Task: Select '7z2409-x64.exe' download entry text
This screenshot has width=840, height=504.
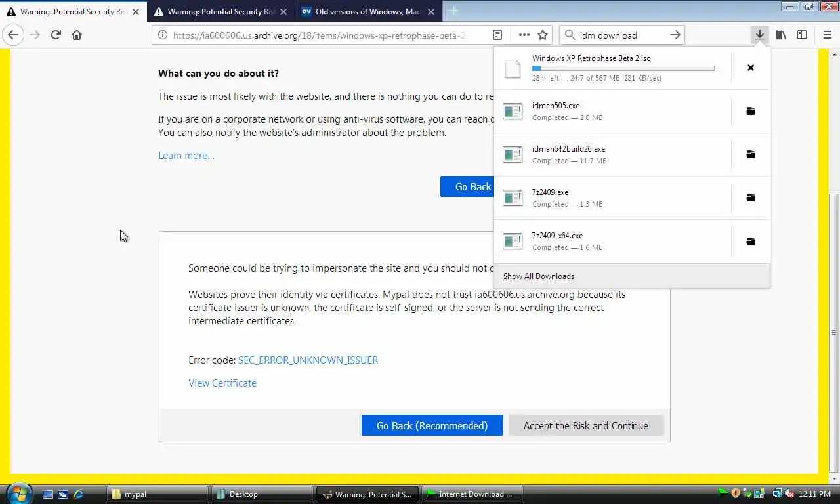Action: tap(557, 236)
